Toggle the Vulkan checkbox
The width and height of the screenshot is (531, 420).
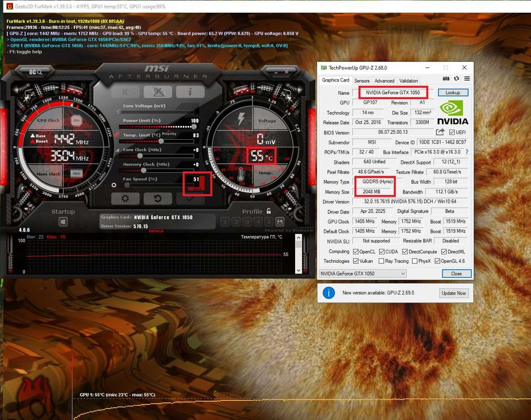coord(356,261)
